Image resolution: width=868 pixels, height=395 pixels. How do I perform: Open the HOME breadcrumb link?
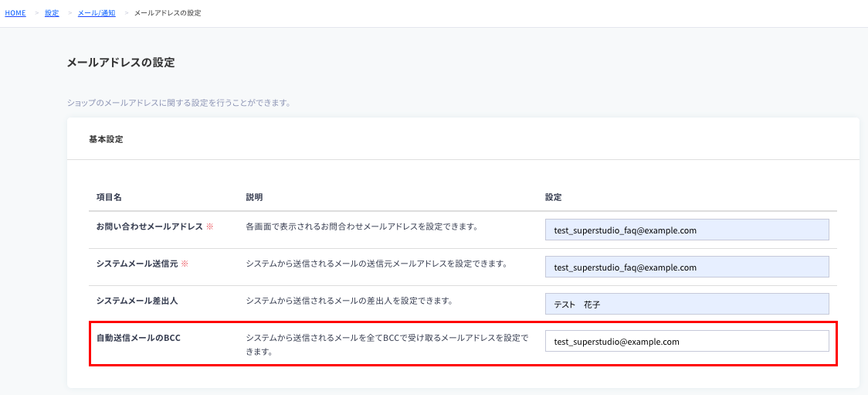click(15, 12)
